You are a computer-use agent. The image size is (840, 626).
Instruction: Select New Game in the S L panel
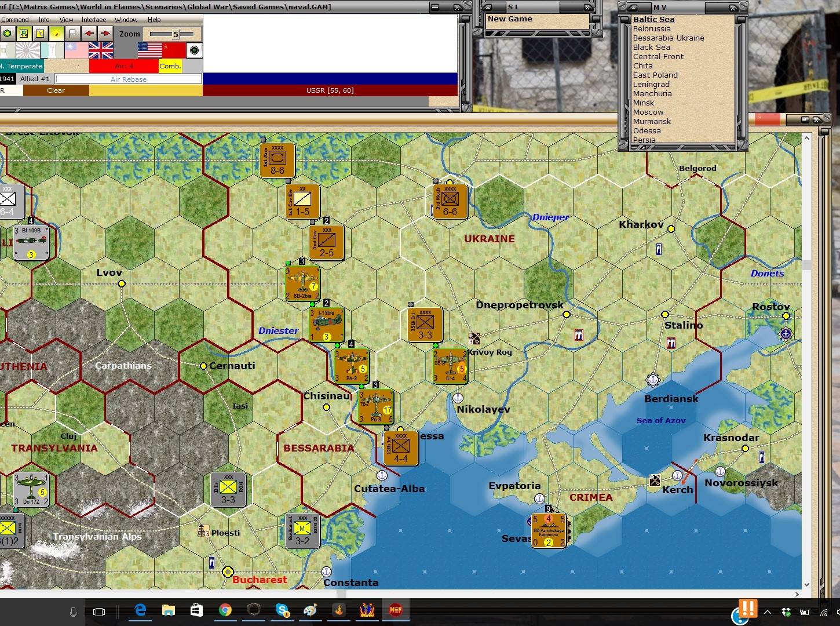(x=510, y=19)
